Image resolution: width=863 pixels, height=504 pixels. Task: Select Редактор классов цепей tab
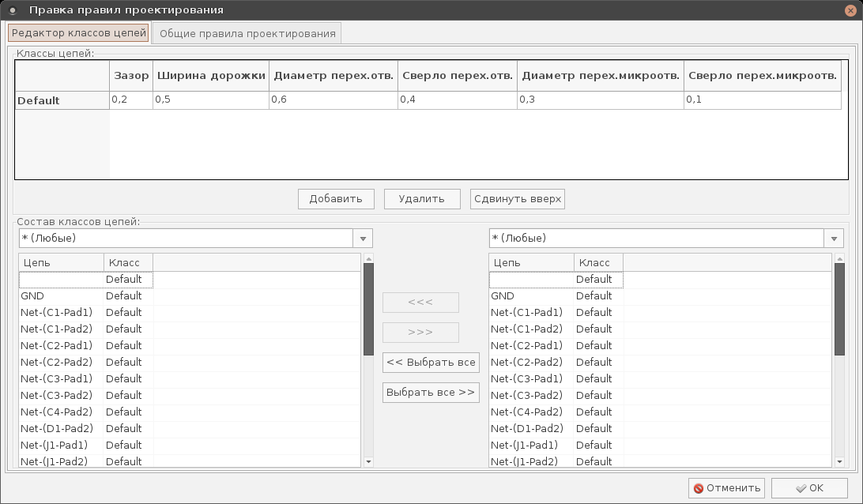coord(79,32)
